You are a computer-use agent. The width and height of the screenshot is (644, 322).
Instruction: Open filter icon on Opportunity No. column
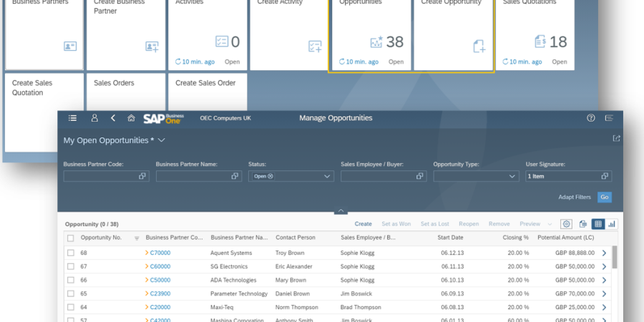pos(137,238)
